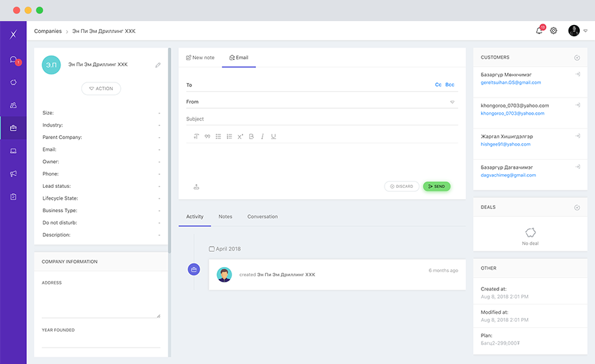Toggle italic formatting
Screen dimensions: 595x364
(x=263, y=136)
